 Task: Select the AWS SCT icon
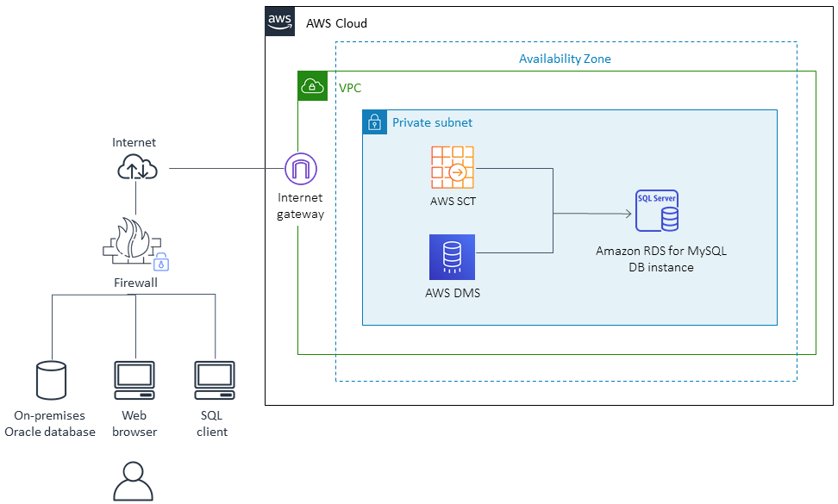coord(453,168)
